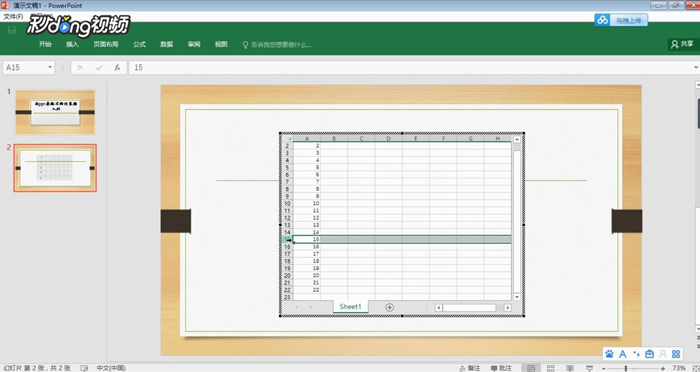The width and height of the screenshot is (700, 372).
Task: Select column A header
Action: (307, 139)
